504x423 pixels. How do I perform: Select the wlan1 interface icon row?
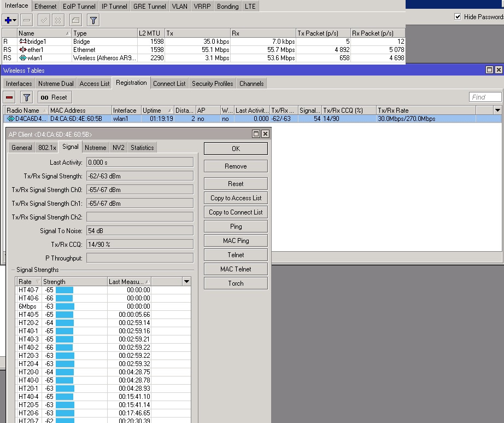[x=203, y=58]
